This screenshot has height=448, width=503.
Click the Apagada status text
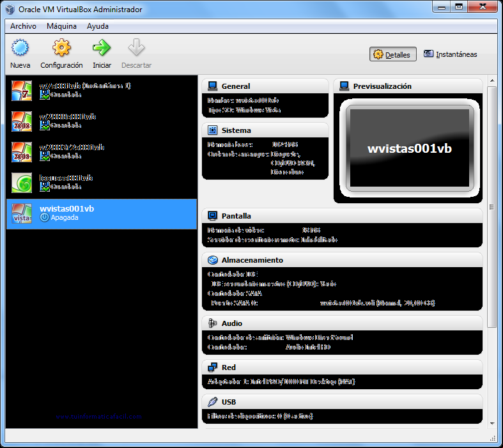65,217
